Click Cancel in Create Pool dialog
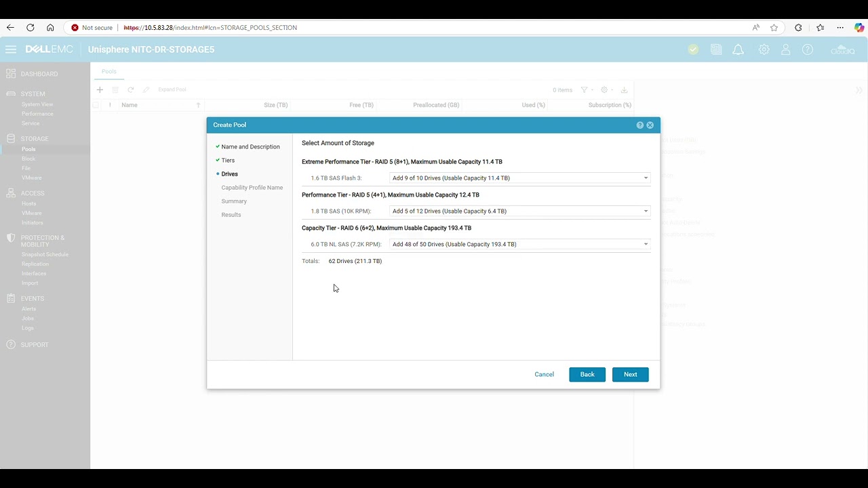This screenshot has height=488, width=868. (544, 374)
